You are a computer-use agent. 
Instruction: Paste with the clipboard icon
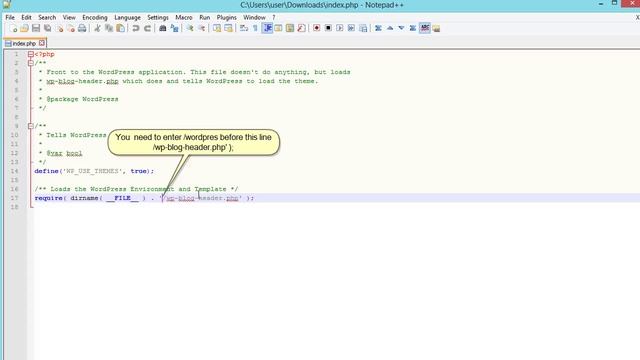120,28
